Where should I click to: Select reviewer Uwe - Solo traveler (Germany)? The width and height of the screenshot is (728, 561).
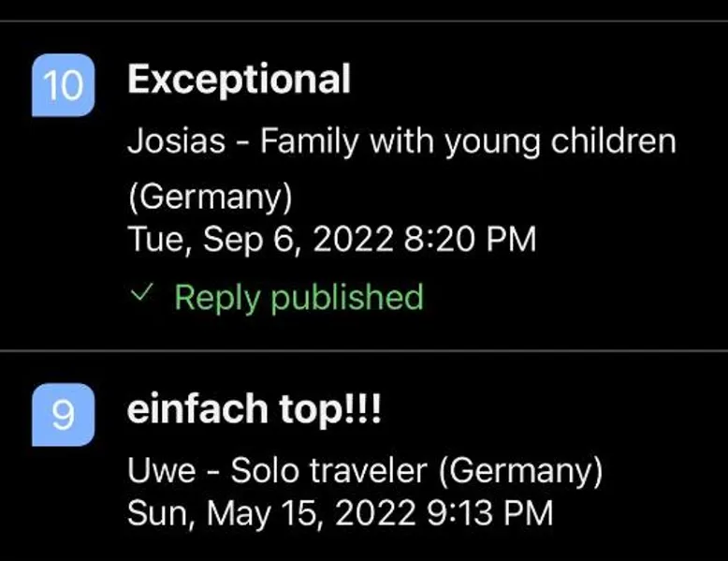click(x=364, y=471)
